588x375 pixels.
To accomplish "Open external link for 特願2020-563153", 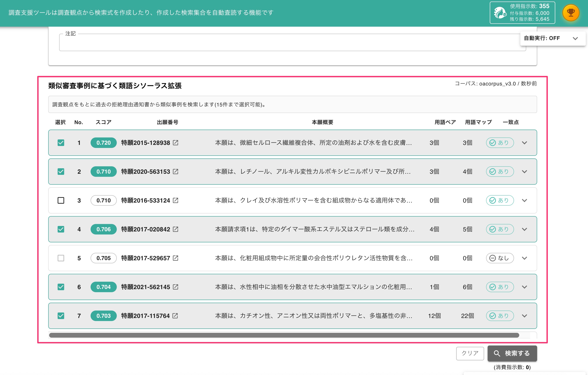I will 175,171.
